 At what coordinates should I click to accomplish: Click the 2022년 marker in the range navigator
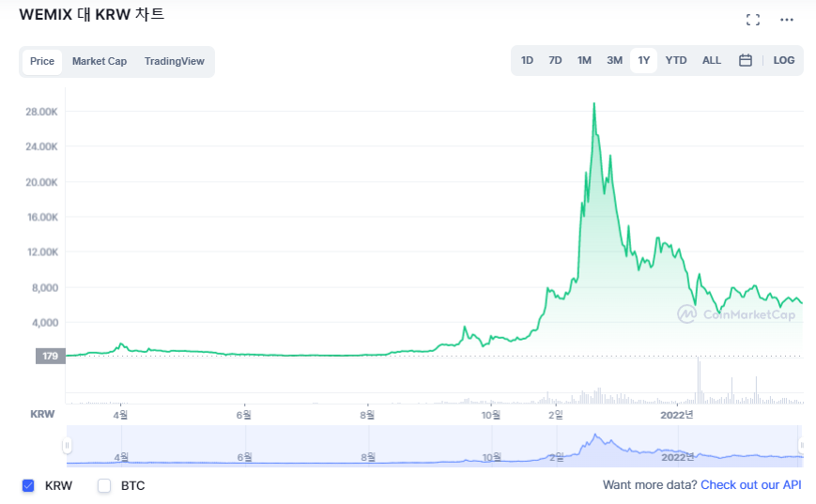(678, 457)
